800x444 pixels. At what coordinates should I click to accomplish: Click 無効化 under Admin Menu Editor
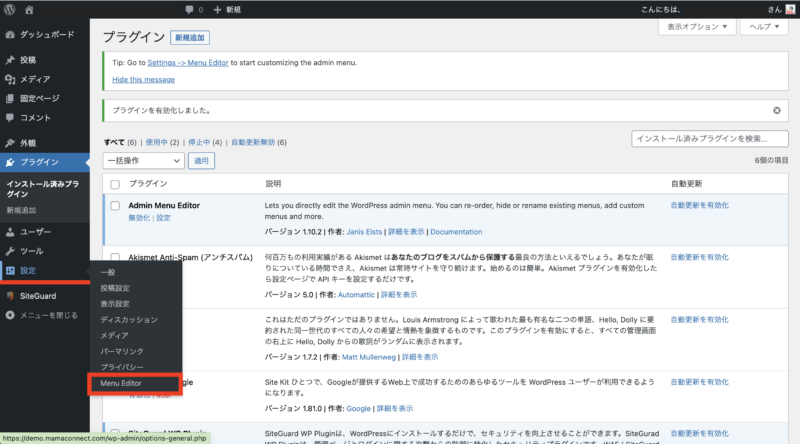click(139, 218)
